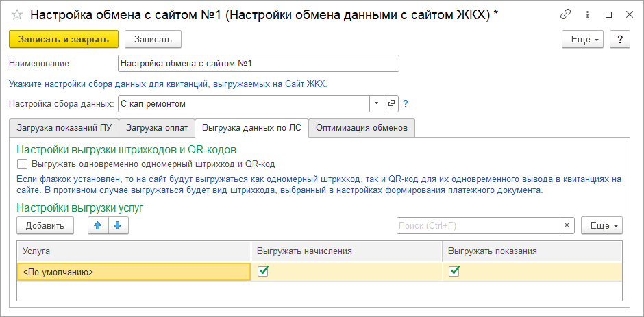This screenshot has width=644, height=317.
Task: Uncheck 'Выгружать начисления' for default row
Action: tap(262, 272)
